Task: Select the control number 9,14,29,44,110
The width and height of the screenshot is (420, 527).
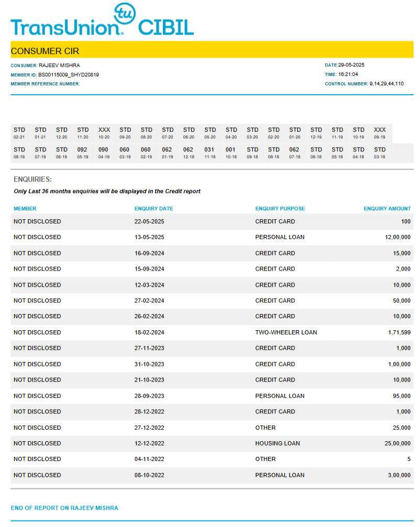Action: 386,84
